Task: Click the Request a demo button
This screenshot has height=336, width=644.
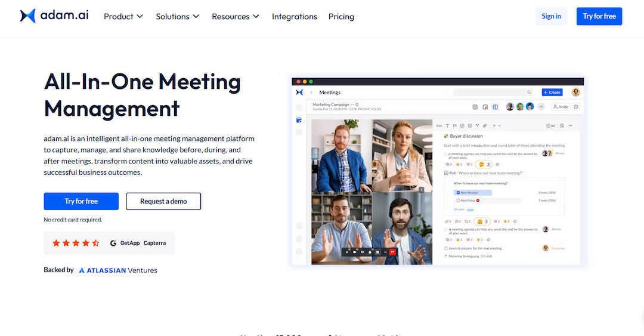Action: pyautogui.click(x=163, y=202)
